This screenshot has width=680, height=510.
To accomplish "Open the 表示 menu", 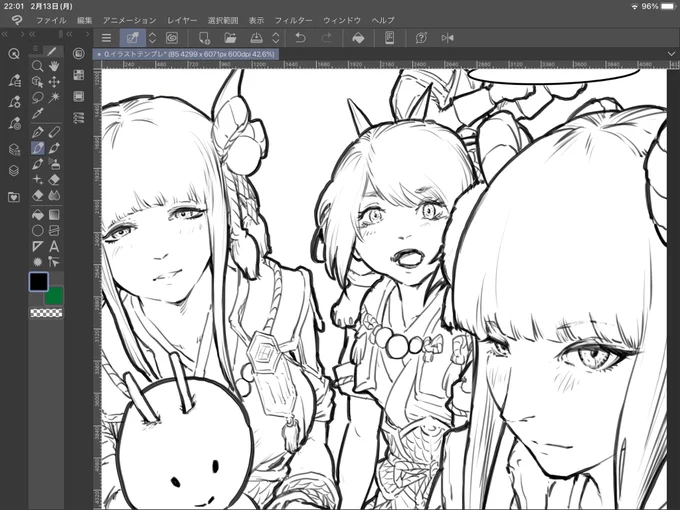I will (x=256, y=20).
